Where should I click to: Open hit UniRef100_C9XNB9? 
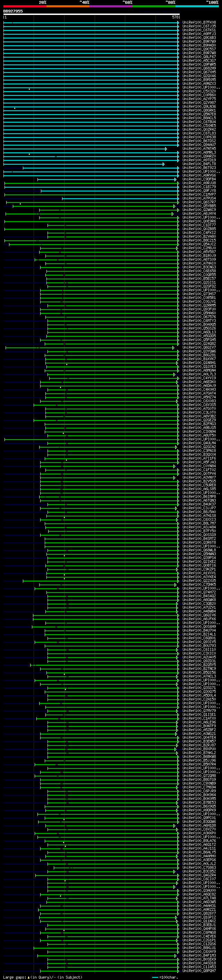[199, 783]
